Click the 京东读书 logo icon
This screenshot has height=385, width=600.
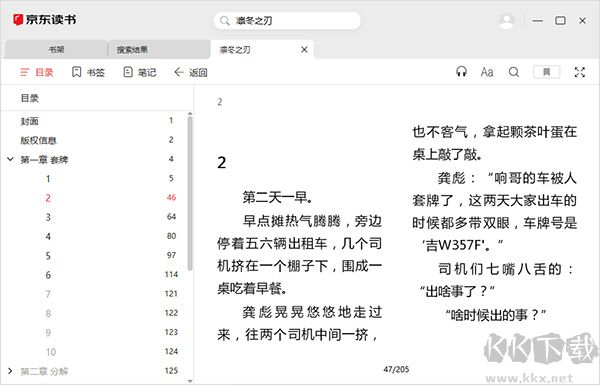tap(18, 20)
